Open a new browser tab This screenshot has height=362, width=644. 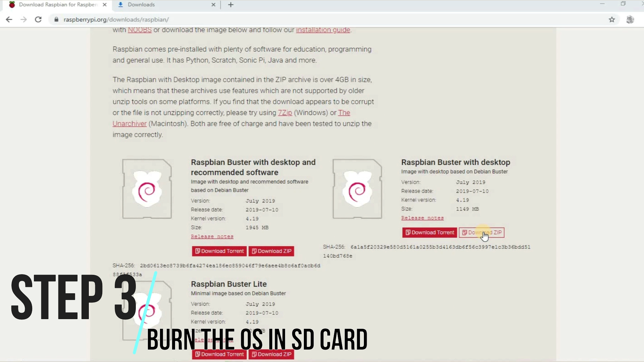(231, 5)
